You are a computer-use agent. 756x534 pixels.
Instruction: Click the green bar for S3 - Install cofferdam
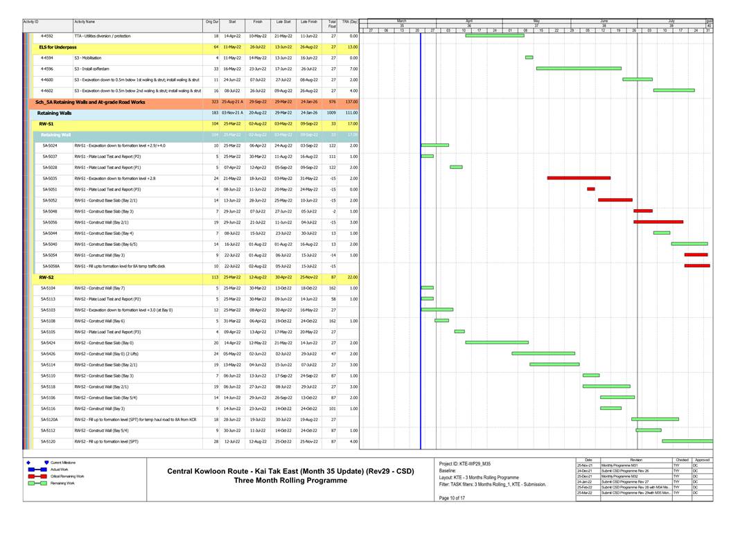click(x=579, y=69)
